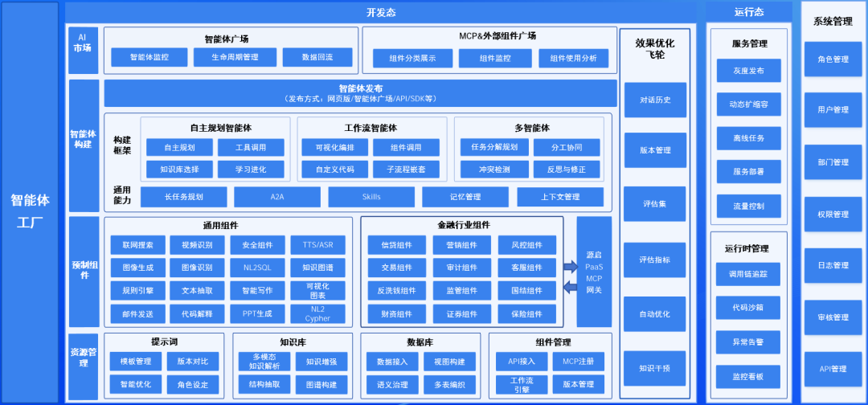
Task: Click the NL2 Cypher component
Action: click(317, 313)
